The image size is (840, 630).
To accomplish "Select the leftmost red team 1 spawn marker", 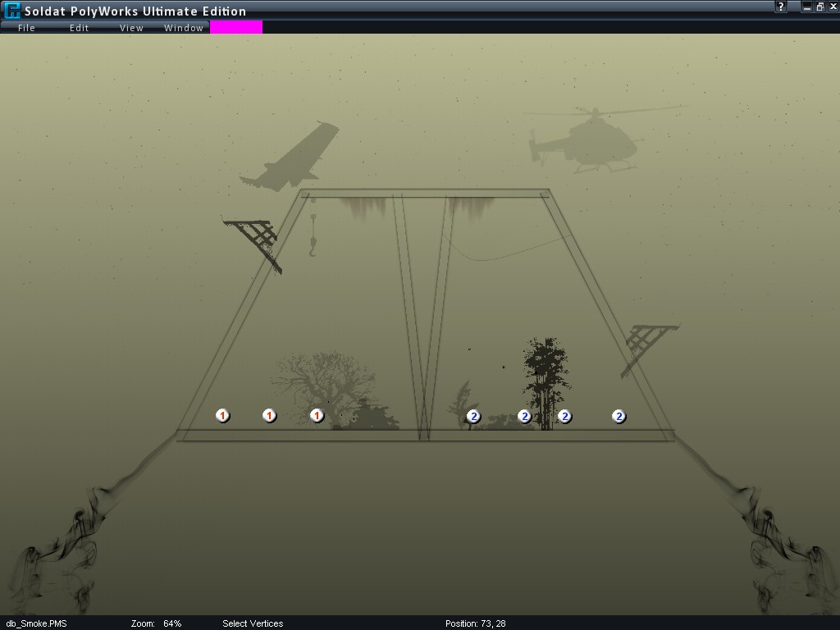I will 222,416.
